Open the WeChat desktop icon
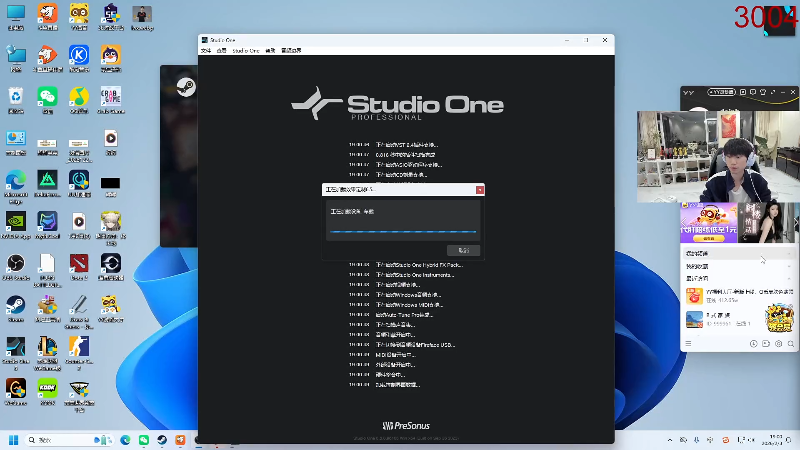The height and width of the screenshot is (450, 800). point(47,96)
